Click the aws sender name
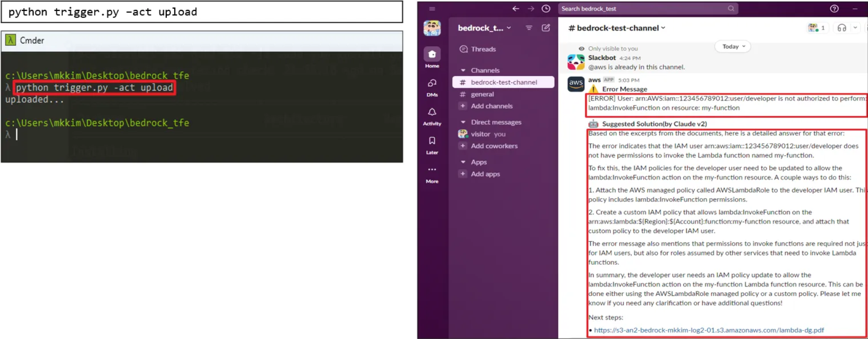The height and width of the screenshot is (339, 868). (x=594, y=80)
